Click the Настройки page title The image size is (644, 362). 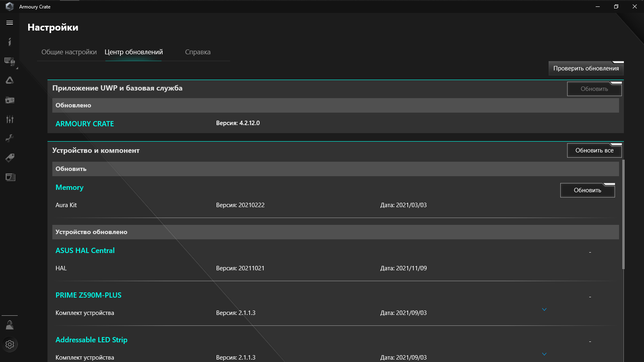[53, 27]
